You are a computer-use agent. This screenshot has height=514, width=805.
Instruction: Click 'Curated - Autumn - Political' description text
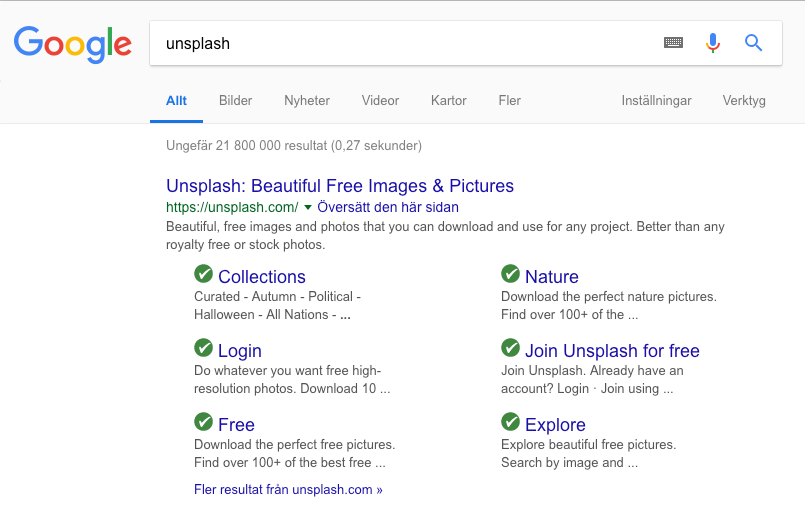coord(277,297)
